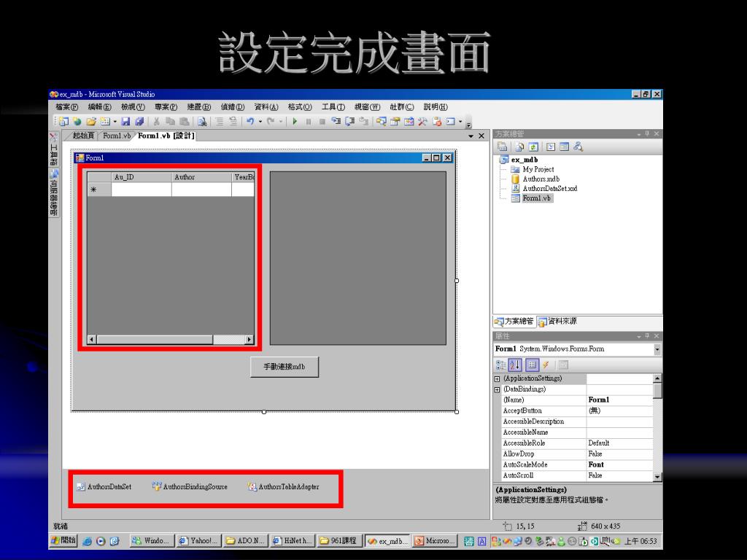
Task: Select AuthorsBindingSource component in tray
Action: pyautogui.click(x=190, y=486)
